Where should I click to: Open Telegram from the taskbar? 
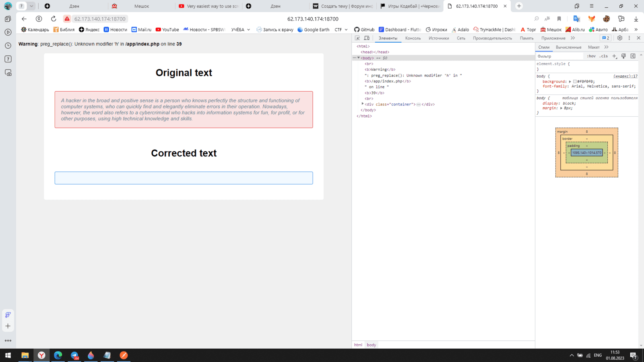pyautogui.click(x=74, y=355)
